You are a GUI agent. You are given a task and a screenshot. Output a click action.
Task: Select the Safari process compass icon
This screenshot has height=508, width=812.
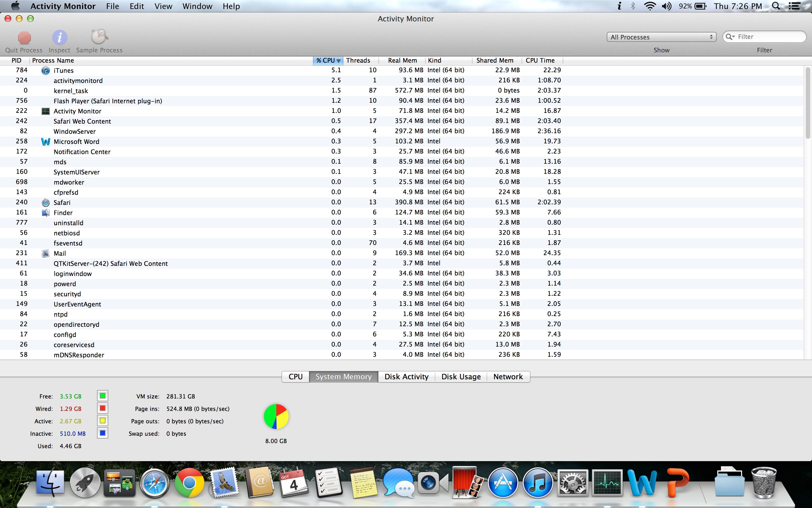tap(46, 203)
